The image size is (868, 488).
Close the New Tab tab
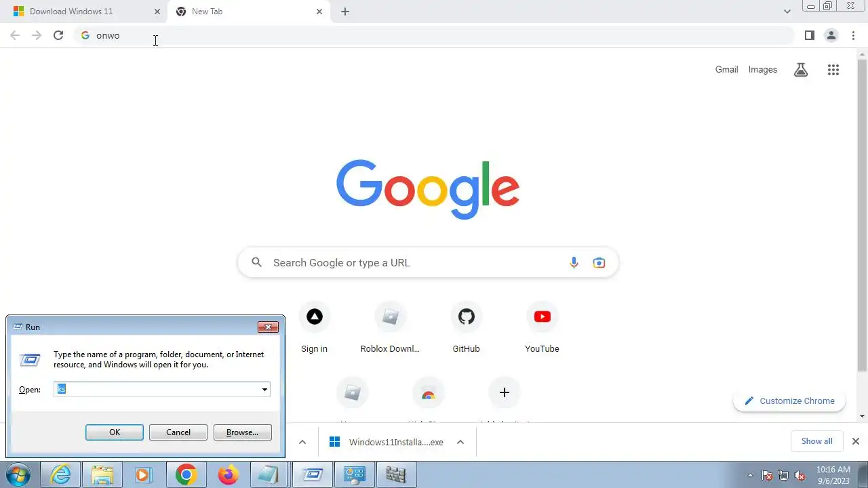click(319, 12)
